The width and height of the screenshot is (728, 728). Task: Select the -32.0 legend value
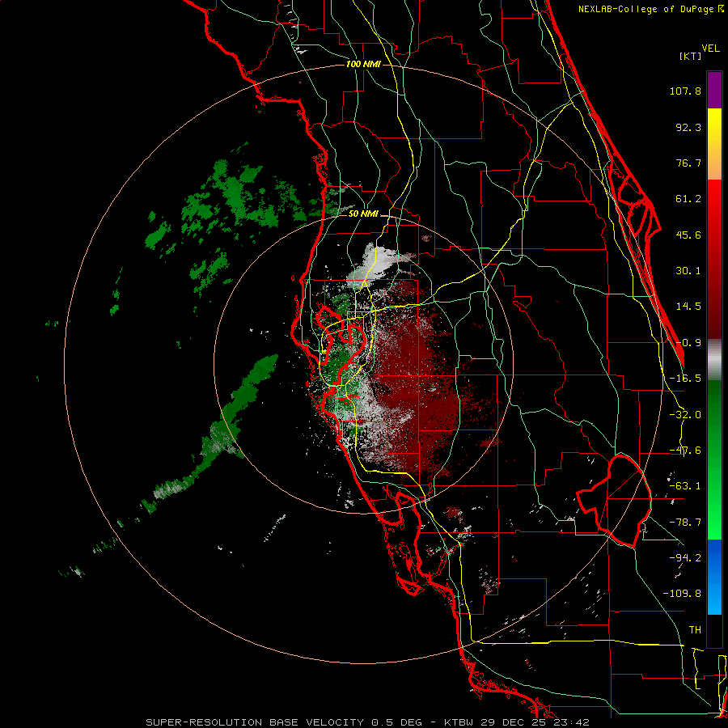(x=685, y=415)
